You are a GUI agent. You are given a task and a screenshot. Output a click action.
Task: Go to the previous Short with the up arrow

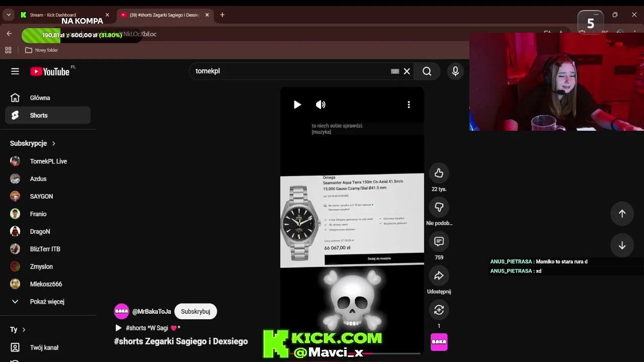coord(622,214)
